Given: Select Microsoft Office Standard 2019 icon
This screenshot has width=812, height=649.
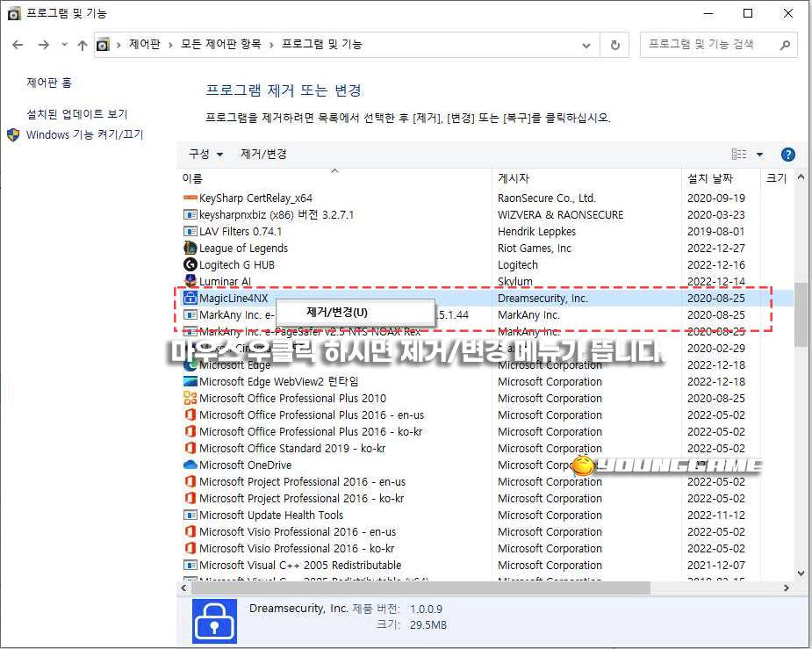Looking at the screenshot, I should tap(190, 448).
